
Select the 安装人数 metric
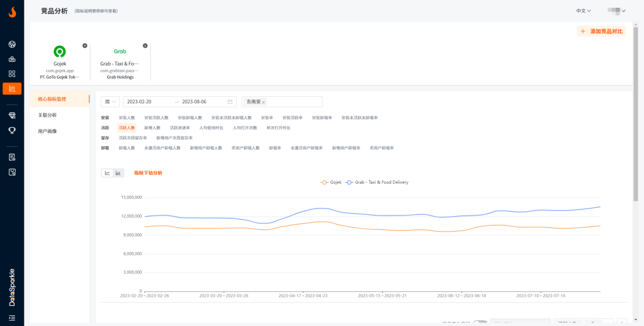coord(127,118)
